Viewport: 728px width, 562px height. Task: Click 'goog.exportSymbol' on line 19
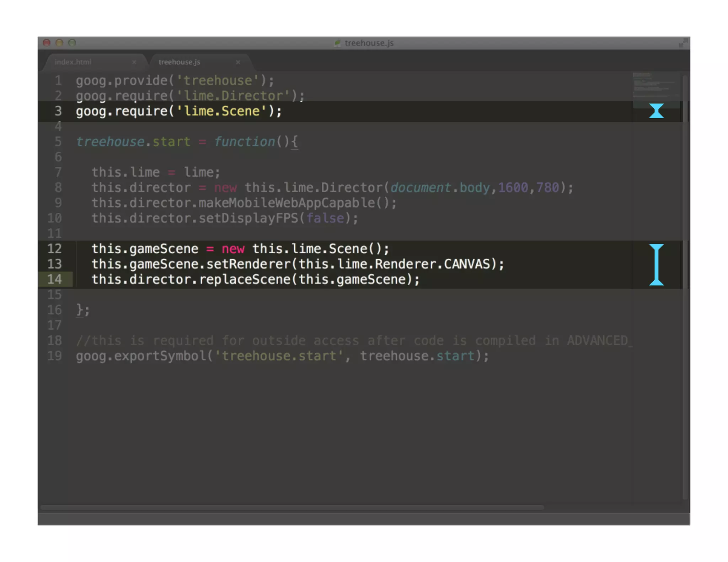(x=141, y=356)
